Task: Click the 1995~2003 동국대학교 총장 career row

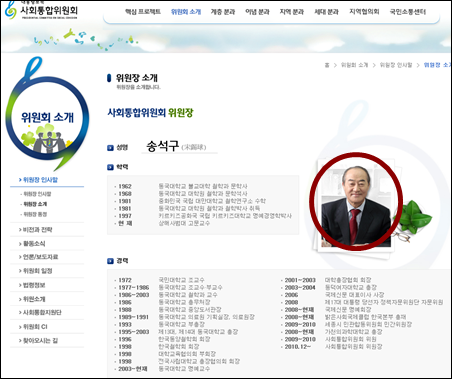Action: pos(176,332)
